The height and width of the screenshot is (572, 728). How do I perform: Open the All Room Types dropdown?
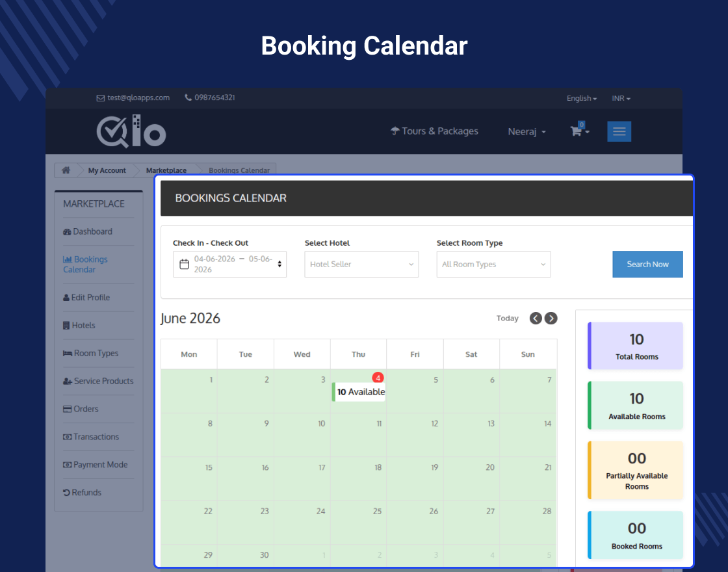click(x=493, y=264)
